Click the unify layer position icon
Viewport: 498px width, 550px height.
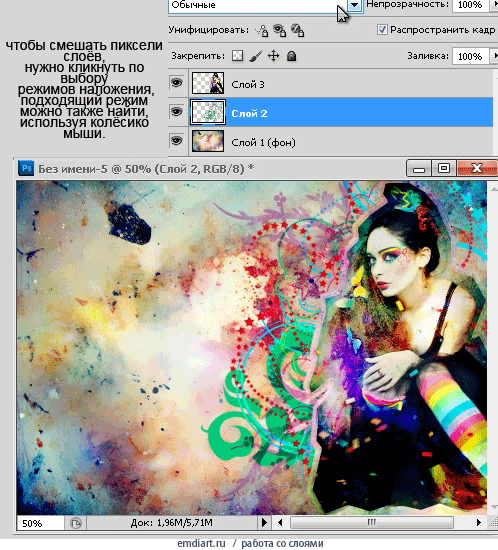(x=262, y=31)
